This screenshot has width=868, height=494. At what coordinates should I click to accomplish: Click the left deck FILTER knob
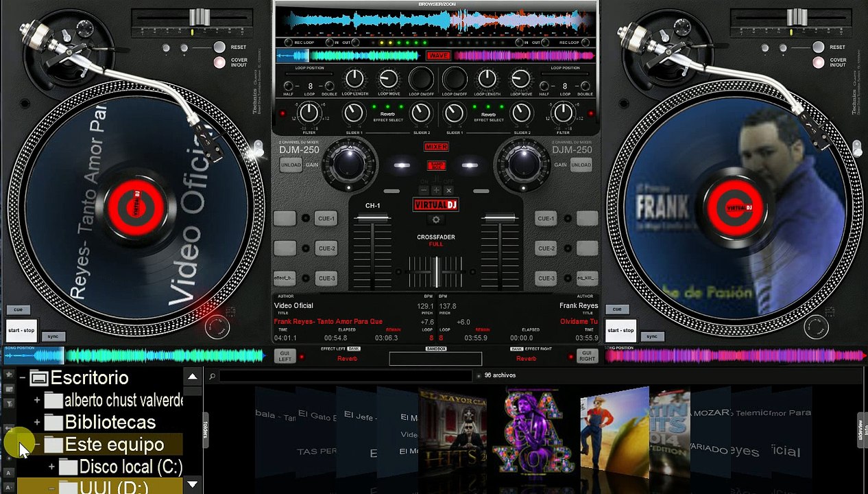click(309, 113)
